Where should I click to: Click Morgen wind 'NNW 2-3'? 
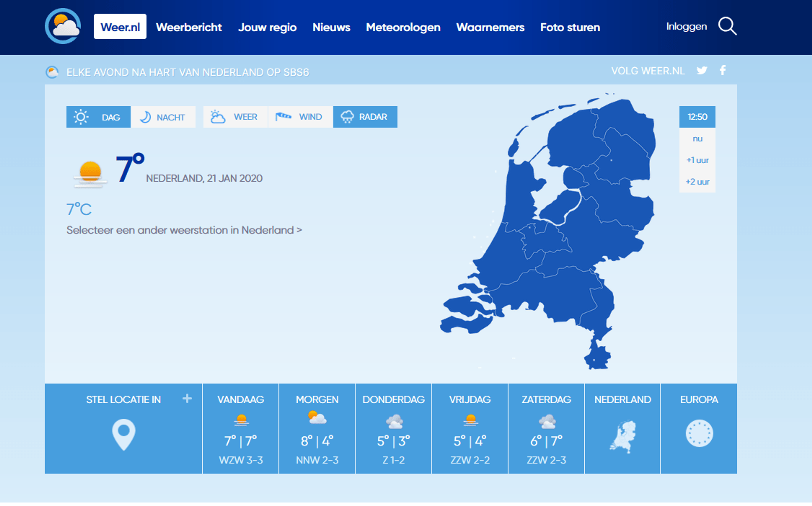click(x=317, y=460)
